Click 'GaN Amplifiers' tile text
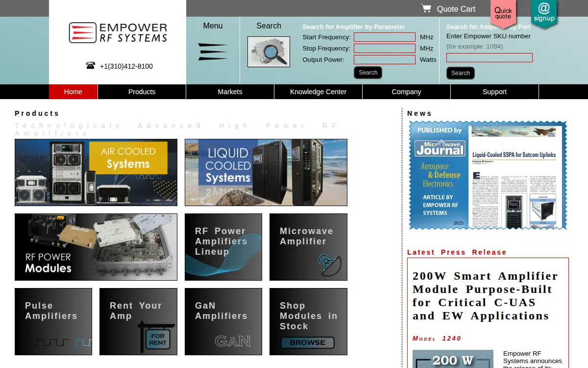588x368 pixels. (x=221, y=311)
